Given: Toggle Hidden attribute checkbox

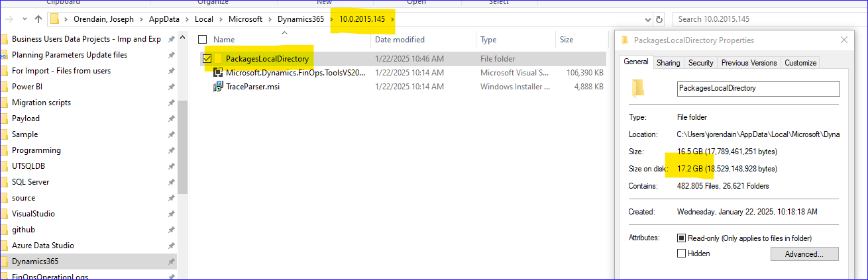Looking at the screenshot, I should coord(681,254).
